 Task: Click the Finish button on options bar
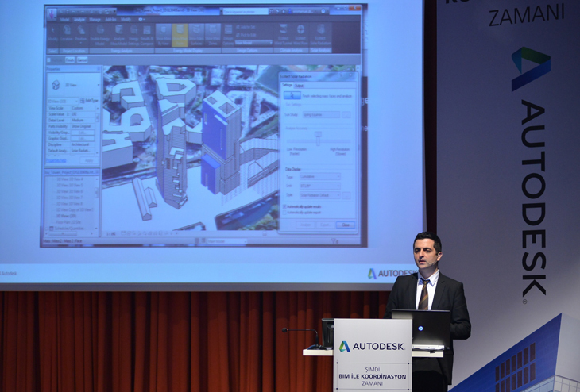pos(70,60)
